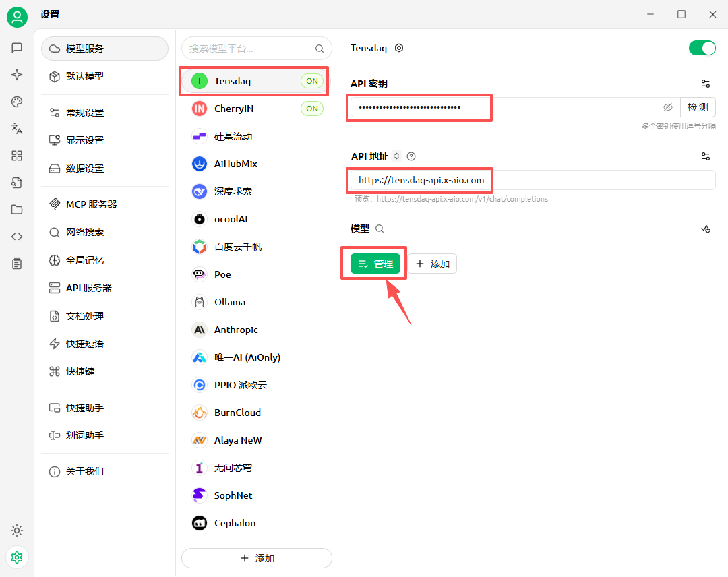Open 网络搜索 settings section
Screen dimensions: 728x577
coord(104,232)
